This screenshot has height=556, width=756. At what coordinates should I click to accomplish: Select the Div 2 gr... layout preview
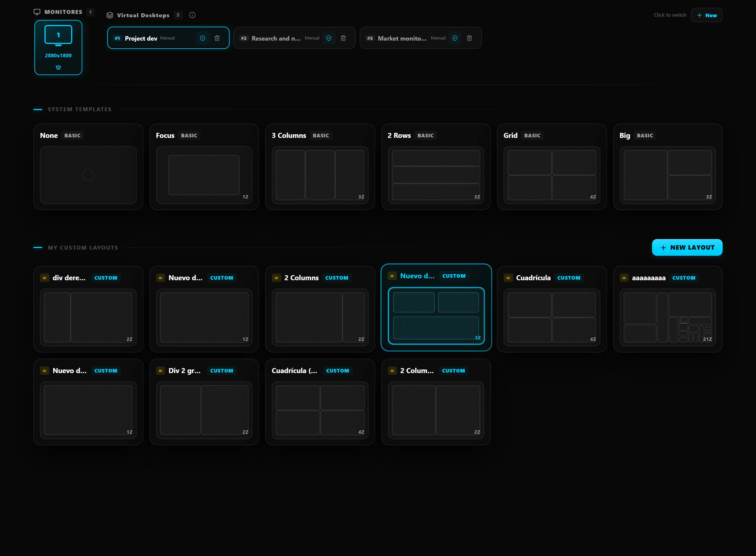coord(204,410)
